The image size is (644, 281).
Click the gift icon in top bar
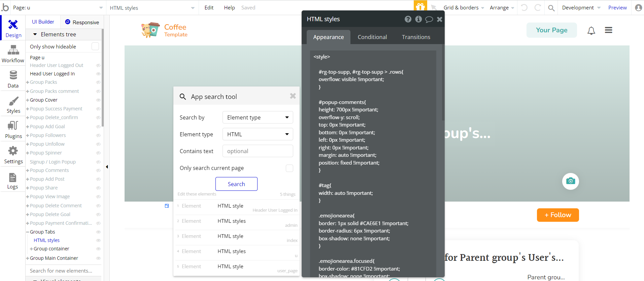(x=420, y=7)
